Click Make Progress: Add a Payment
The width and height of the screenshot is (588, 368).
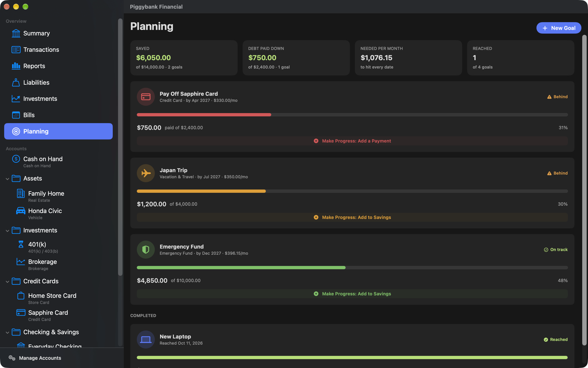[x=352, y=141]
